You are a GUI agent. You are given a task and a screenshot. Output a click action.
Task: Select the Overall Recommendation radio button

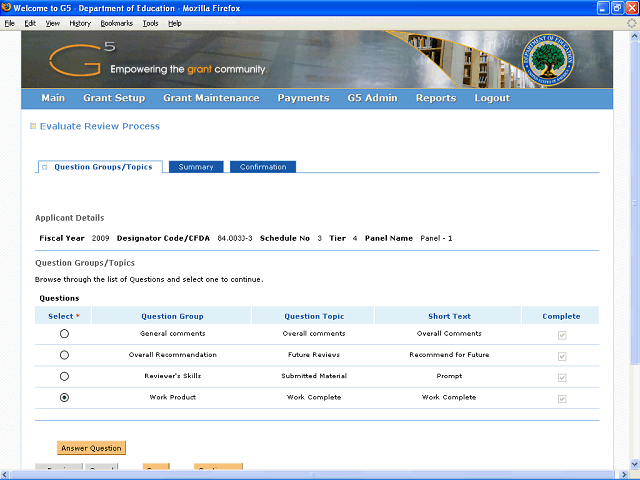[x=65, y=355]
